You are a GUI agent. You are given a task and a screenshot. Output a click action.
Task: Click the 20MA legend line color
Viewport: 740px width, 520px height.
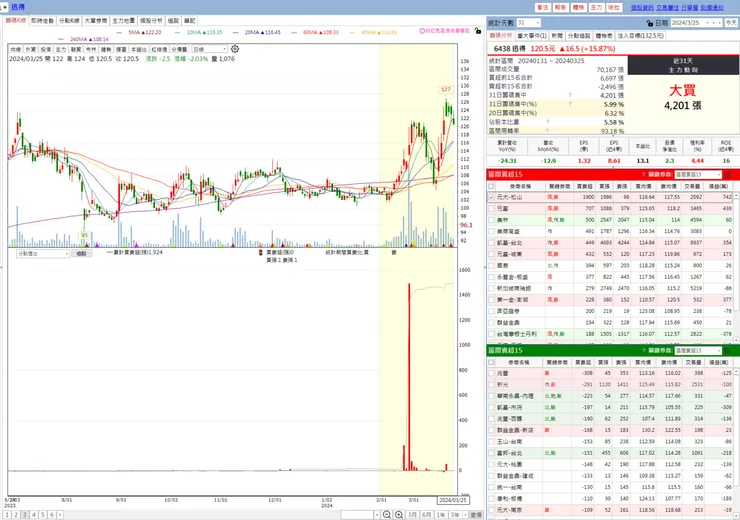click(x=235, y=33)
